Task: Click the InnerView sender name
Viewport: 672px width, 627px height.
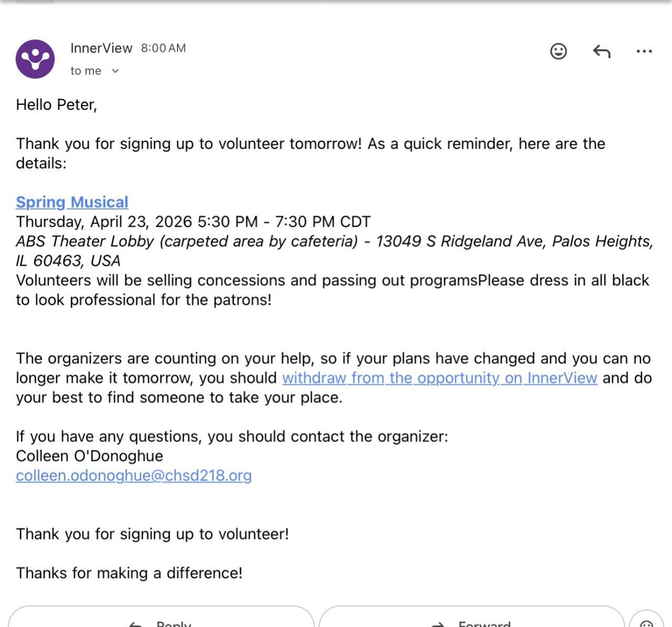Action: point(101,48)
